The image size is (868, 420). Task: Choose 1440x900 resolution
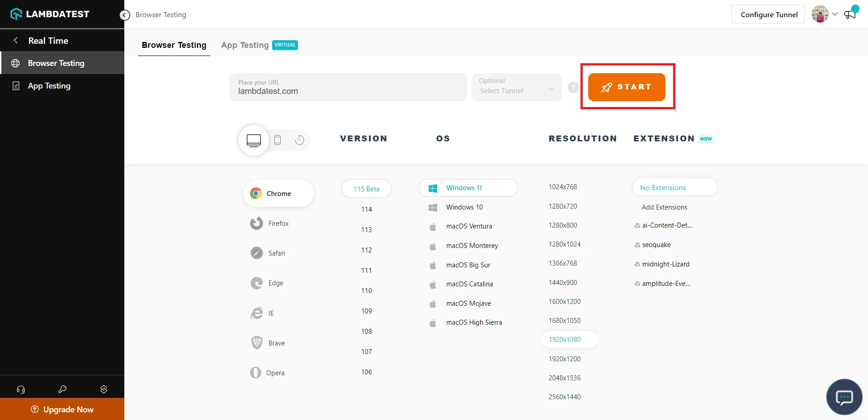pos(563,282)
